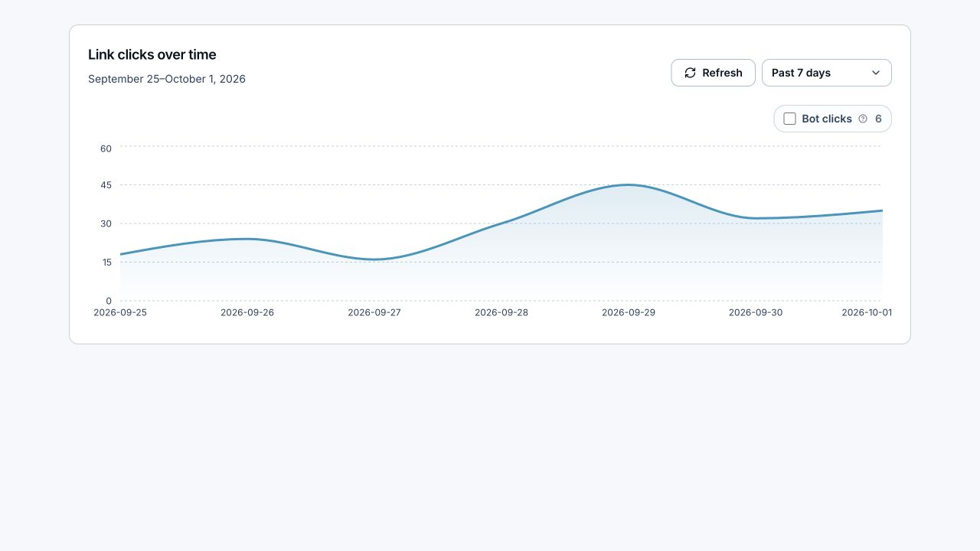Click the 2026-09-28 axis label
The image size is (980, 551).
(501, 312)
